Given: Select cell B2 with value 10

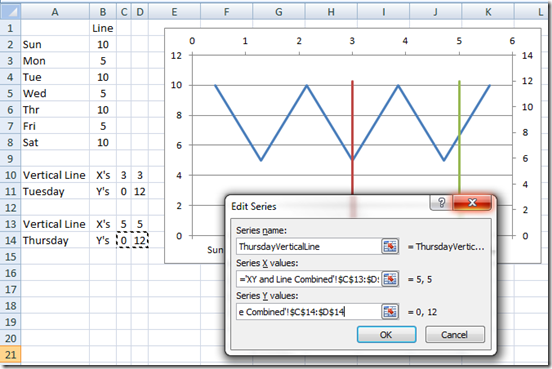Looking at the screenshot, I should pos(103,45).
